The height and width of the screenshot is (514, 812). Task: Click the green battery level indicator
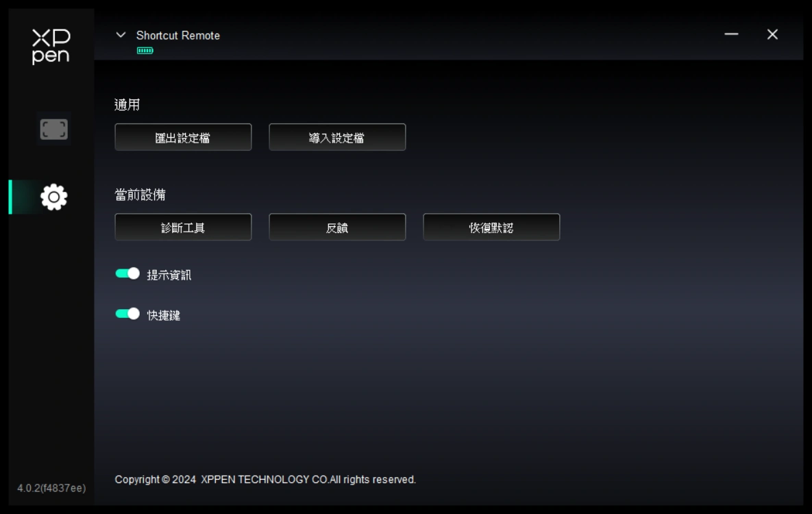[145, 50]
